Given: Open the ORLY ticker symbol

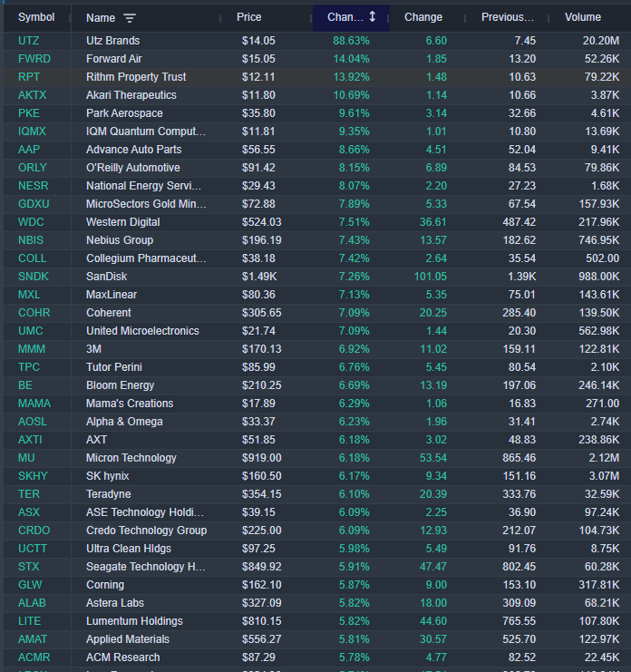Looking at the screenshot, I should pos(33,168).
